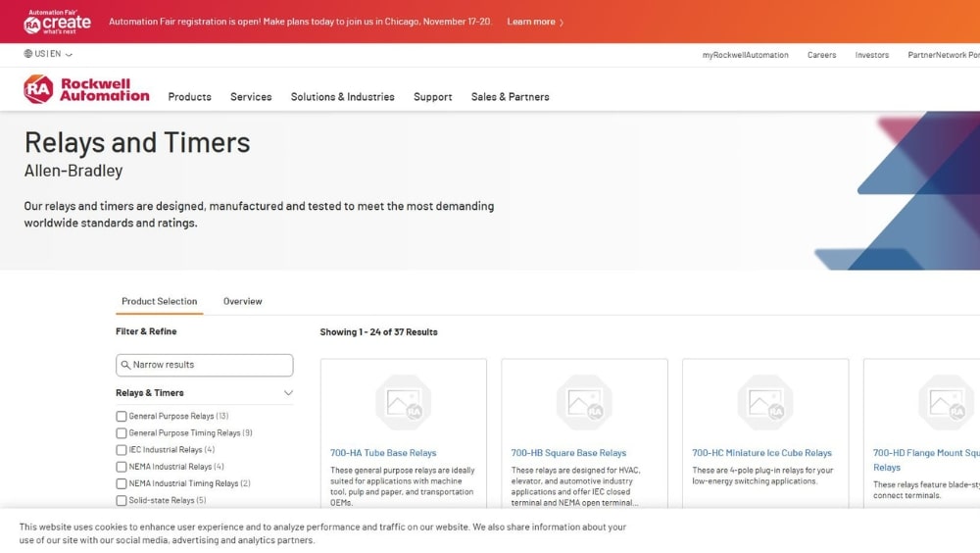The image size is (980, 553).
Task: Open the 700-HD Flange Mount relays link
Action: click(926, 460)
